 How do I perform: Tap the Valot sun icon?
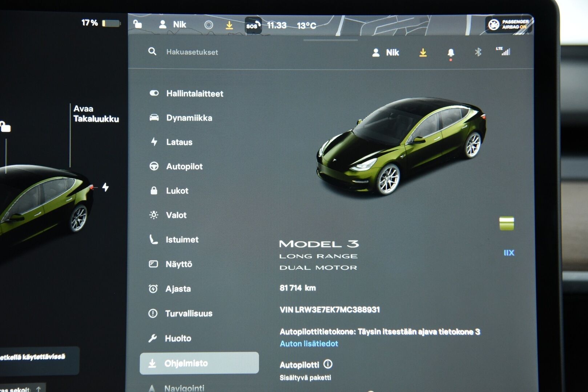pos(154,215)
